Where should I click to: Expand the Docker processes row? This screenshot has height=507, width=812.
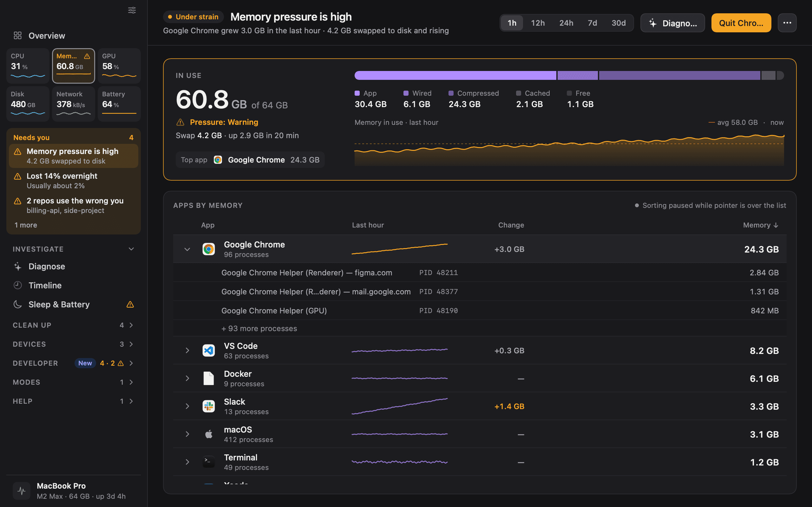(187, 378)
